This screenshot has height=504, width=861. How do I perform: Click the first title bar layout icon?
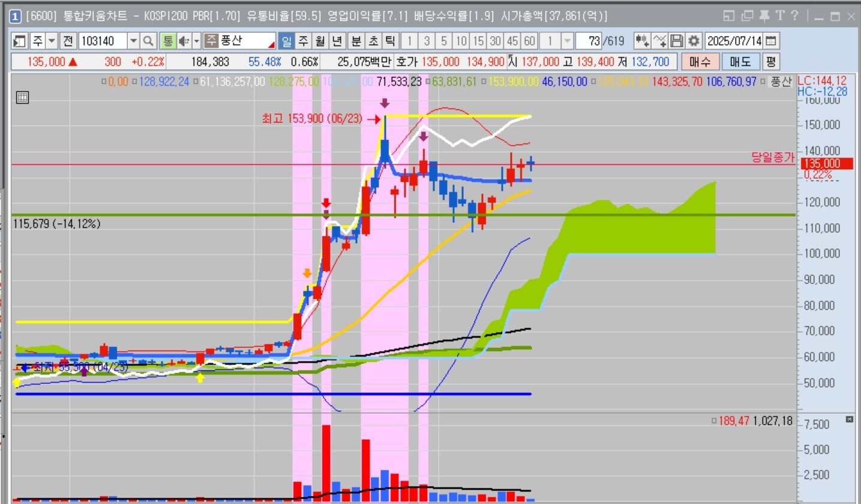pos(729,16)
